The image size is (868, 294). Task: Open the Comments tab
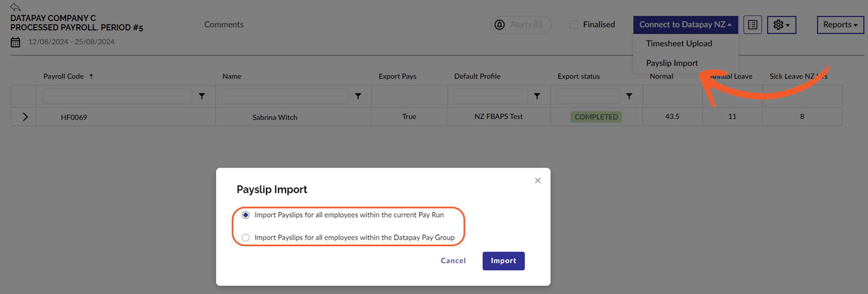coord(224,25)
